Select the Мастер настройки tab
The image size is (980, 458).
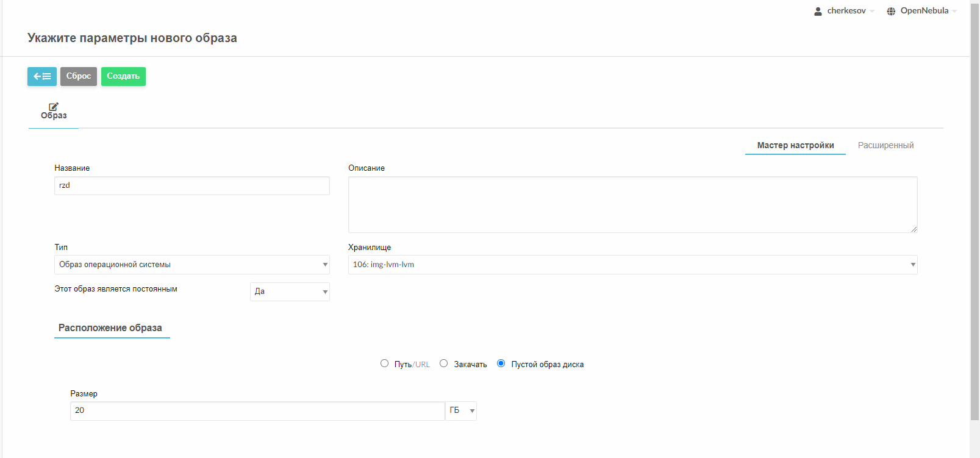coord(795,145)
